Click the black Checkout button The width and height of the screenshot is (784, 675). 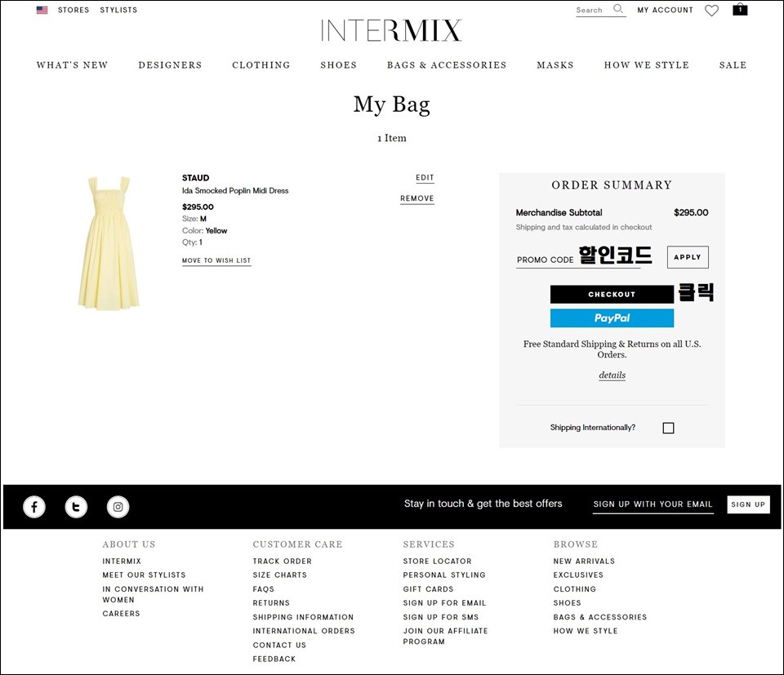click(x=612, y=295)
